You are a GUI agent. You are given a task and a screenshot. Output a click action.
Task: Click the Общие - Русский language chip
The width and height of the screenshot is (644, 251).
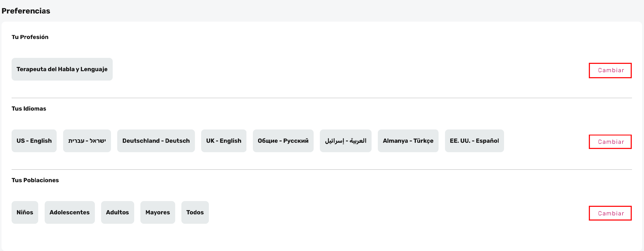(x=283, y=141)
